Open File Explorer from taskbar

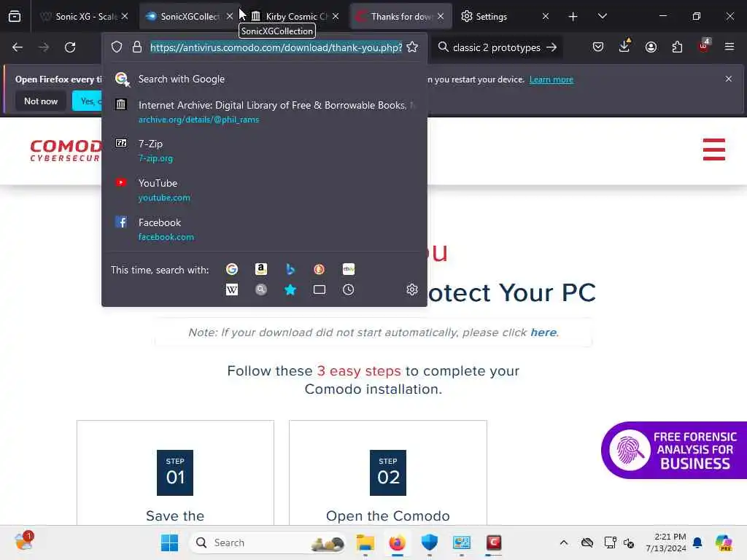point(365,542)
